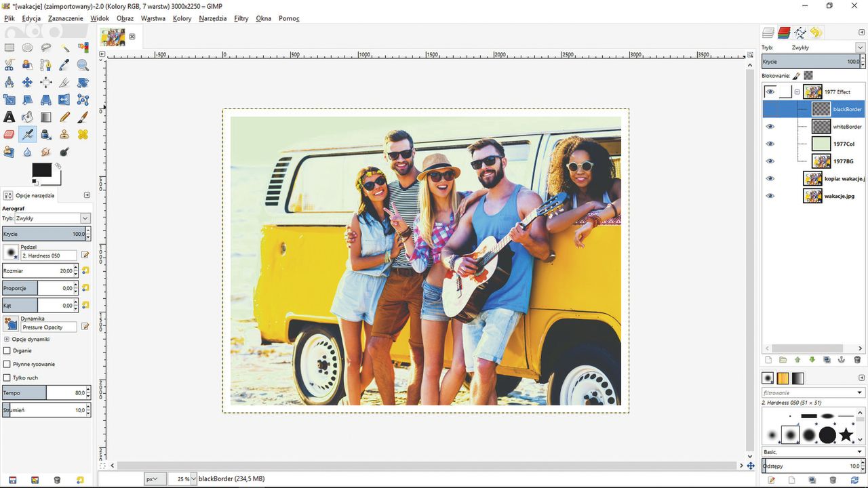Enable the Płynne rysowanie checkbox
This screenshot has height=488, width=868.
click(7, 364)
